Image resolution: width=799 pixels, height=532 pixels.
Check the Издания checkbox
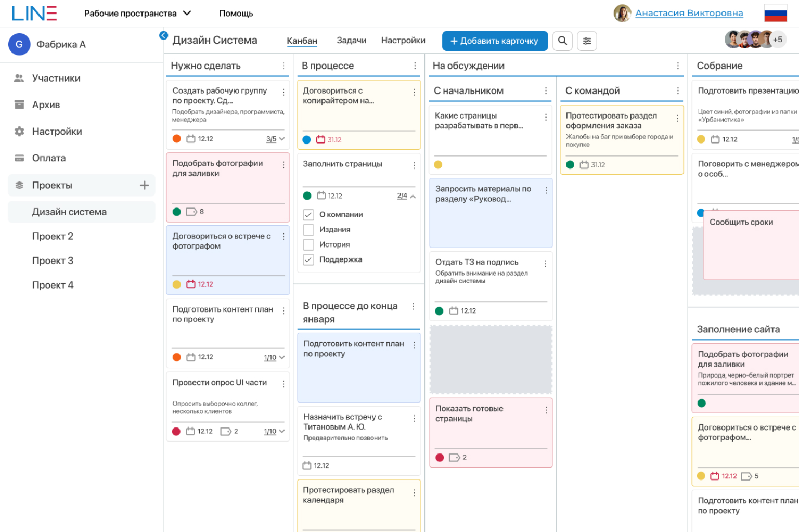tap(308, 230)
